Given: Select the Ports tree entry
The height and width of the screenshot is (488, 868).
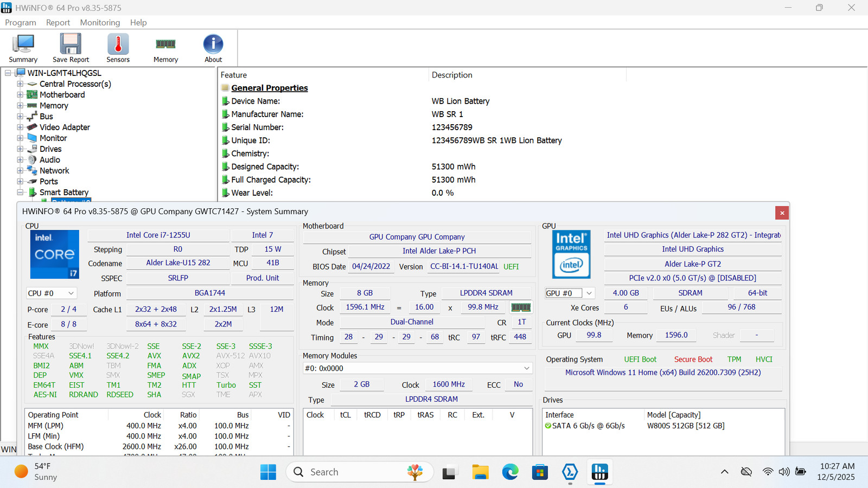Looking at the screenshot, I should point(48,182).
